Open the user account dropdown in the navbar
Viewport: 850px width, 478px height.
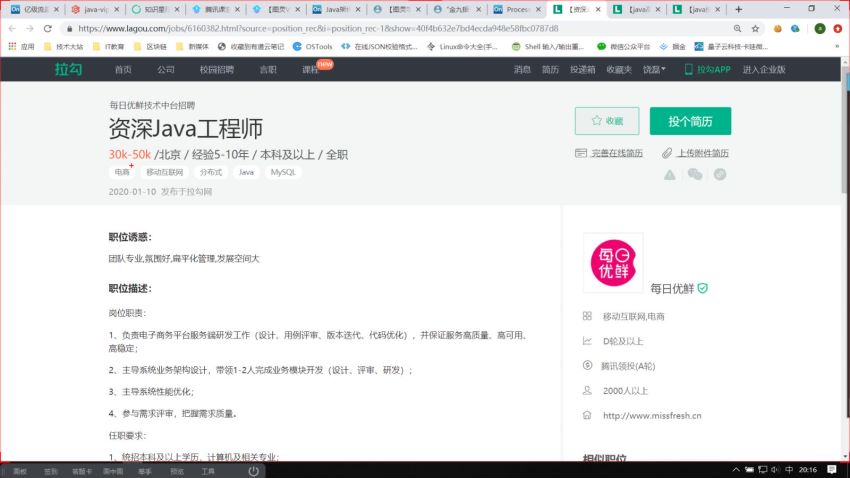pyautogui.click(x=654, y=69)
